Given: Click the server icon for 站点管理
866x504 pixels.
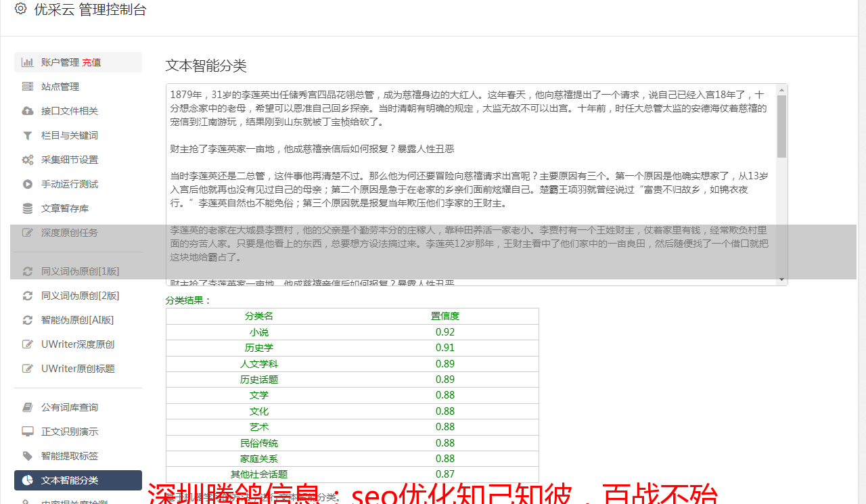Looking at the screenshot, I should [28, 87].
